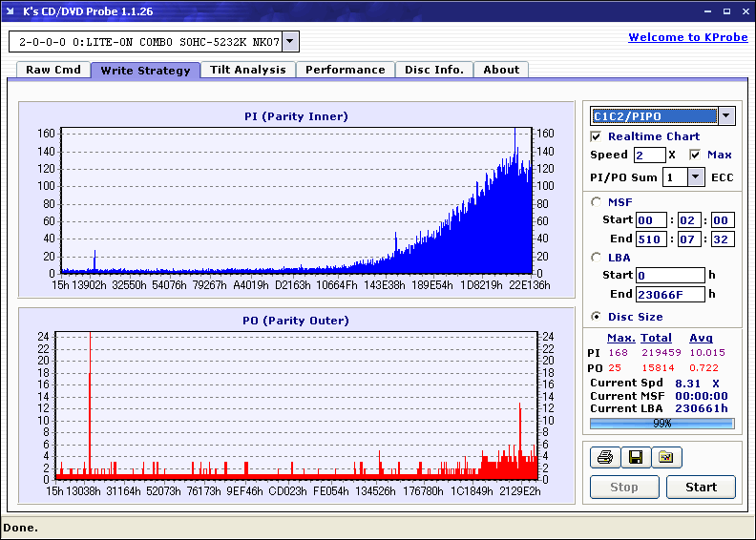The width and height of the screenshot is (756, 540).
Task: Click the Speed input field
Action: click(649, 156)
